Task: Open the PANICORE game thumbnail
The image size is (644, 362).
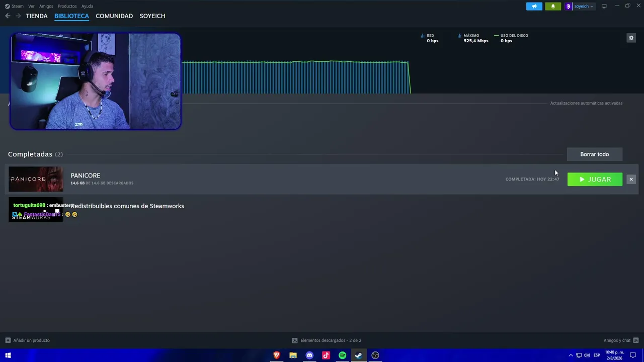Action: 36,179
